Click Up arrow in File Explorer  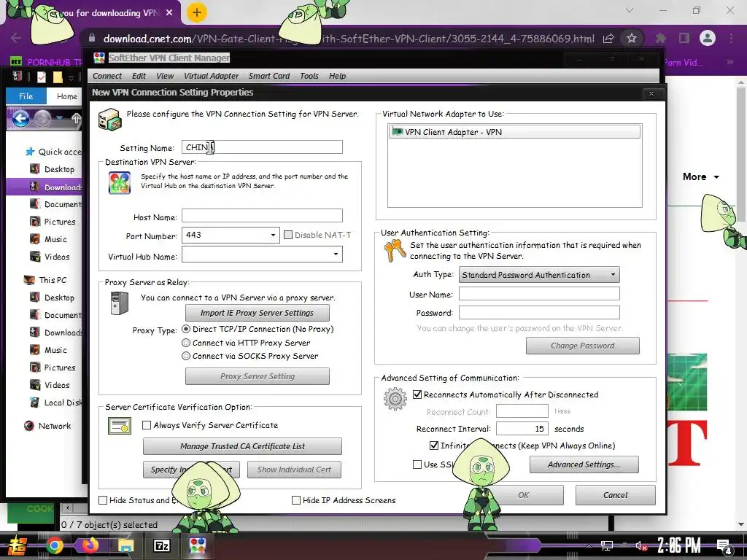[x=76, y=118]
